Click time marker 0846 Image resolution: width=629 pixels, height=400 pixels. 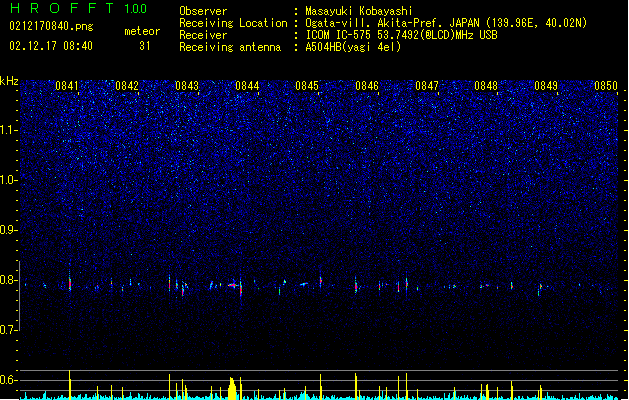367,86
